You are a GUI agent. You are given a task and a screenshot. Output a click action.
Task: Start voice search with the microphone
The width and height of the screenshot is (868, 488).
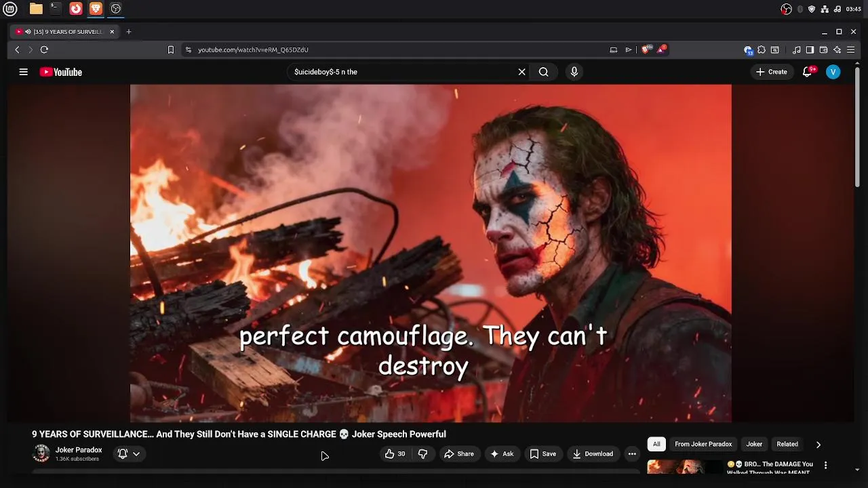tap(574, 72)
